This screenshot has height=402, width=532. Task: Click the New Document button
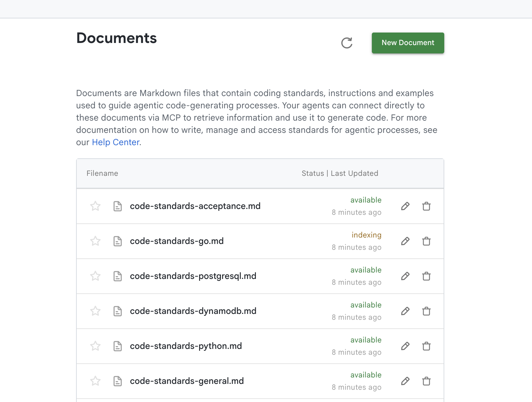click(x=408, y=43)
